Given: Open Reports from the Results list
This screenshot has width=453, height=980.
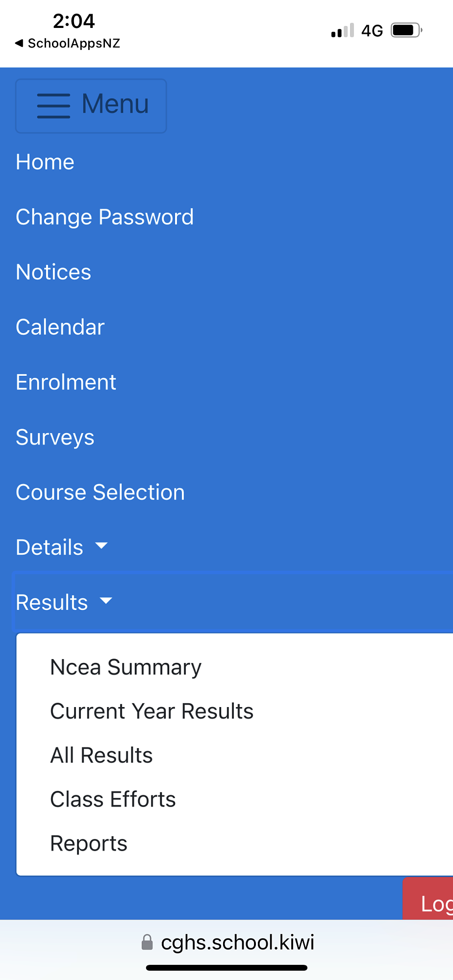Looking at the screenshot, I should pyautogui.click(x=89, y=844).
